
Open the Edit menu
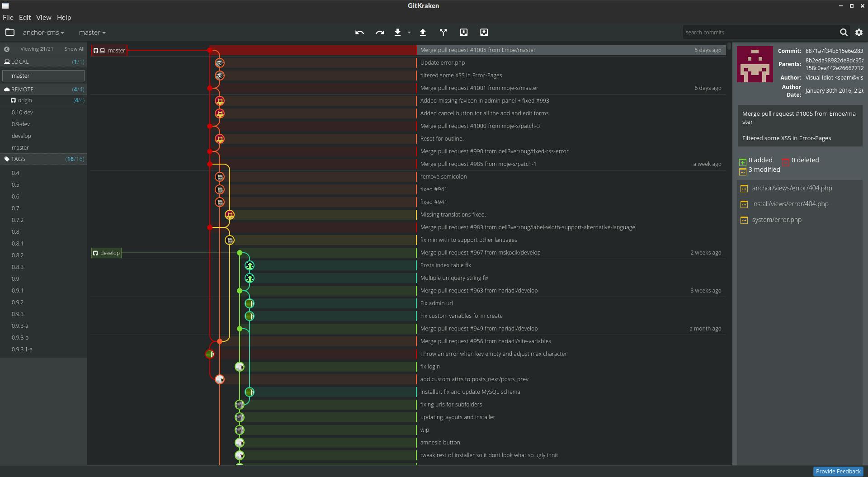[x=25, y=17]
